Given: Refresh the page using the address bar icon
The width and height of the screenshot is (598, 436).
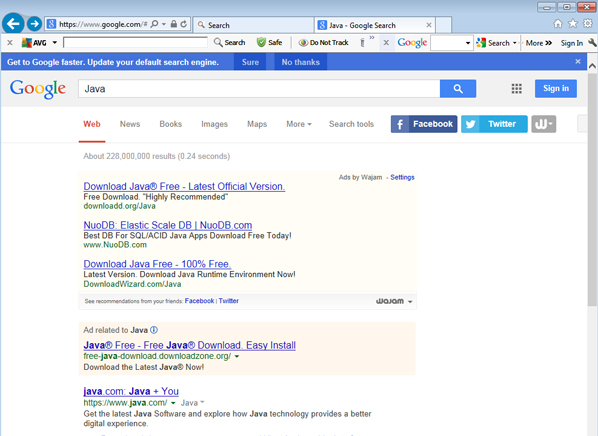Looking at the screenshot, I should [184, 24].
